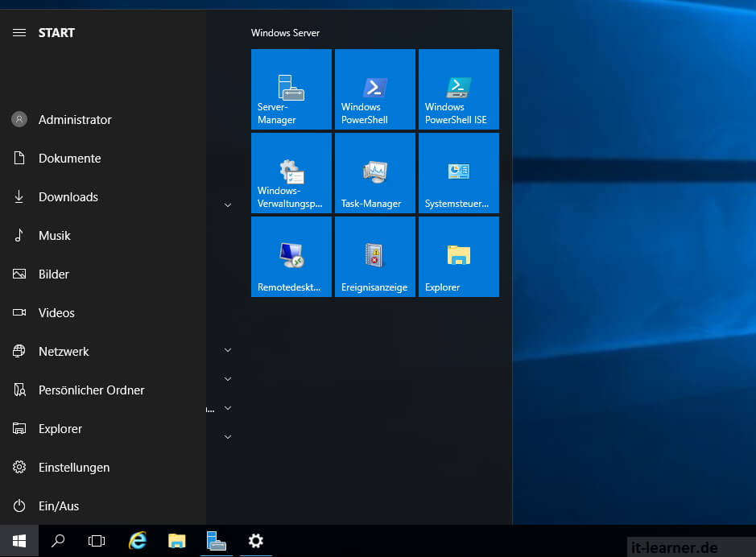
Task: Open the Administrator user account entry
Action: click(x=103, y=119)
